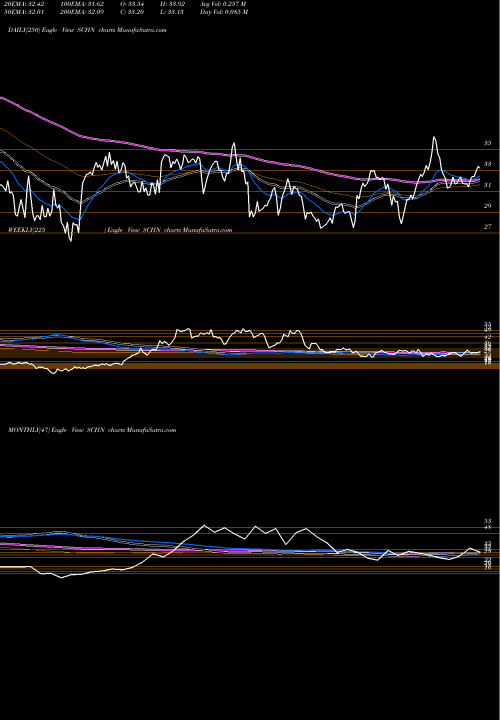Click the 20EMA: 32.42 value
This screenshot has width=500, height=720.
point(22,4)
